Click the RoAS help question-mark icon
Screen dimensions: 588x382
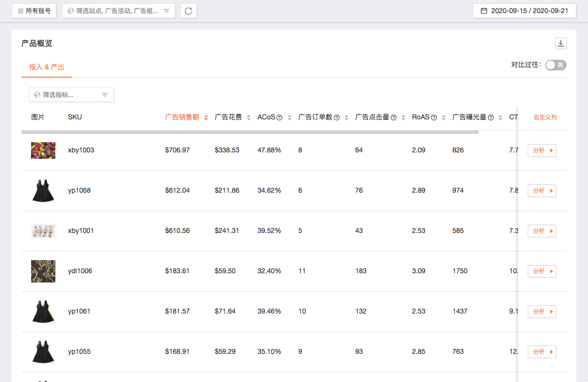click(434, 117)
